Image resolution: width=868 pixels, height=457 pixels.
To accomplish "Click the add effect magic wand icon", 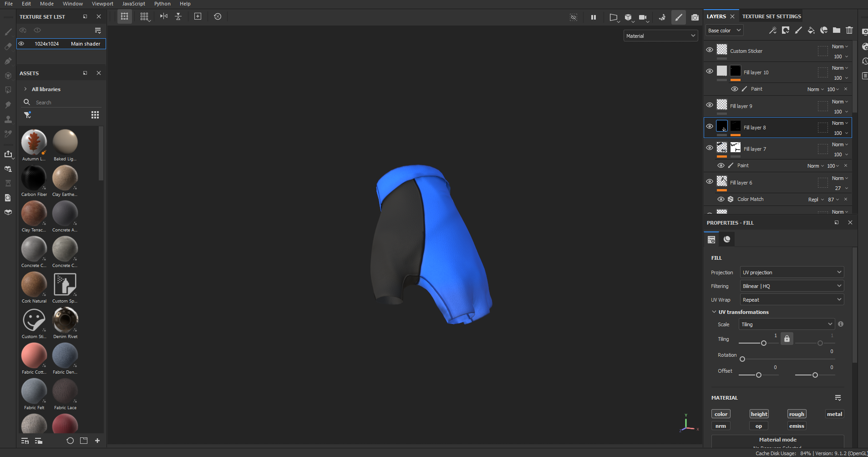I will (772, 31).
